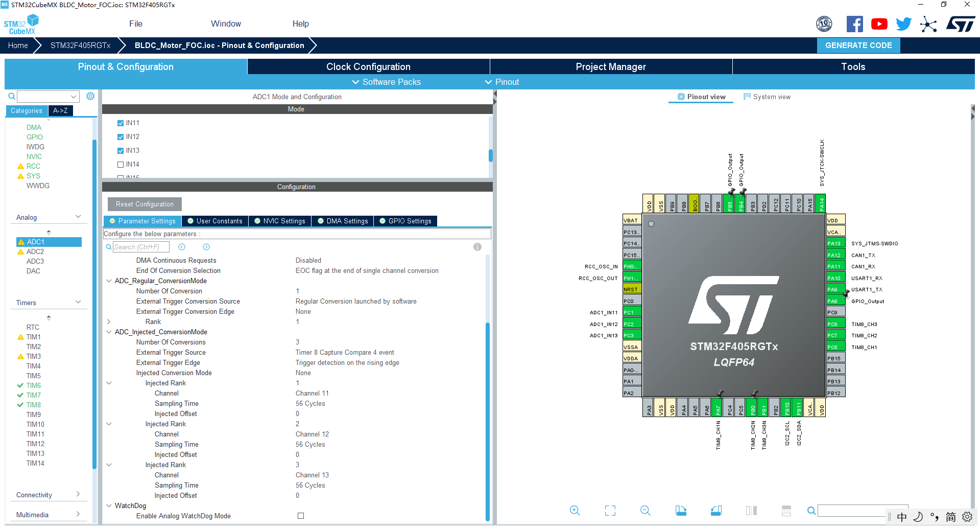Go to previous parameter search result
The height and width of the screenshot is (529, 980).
182,247
